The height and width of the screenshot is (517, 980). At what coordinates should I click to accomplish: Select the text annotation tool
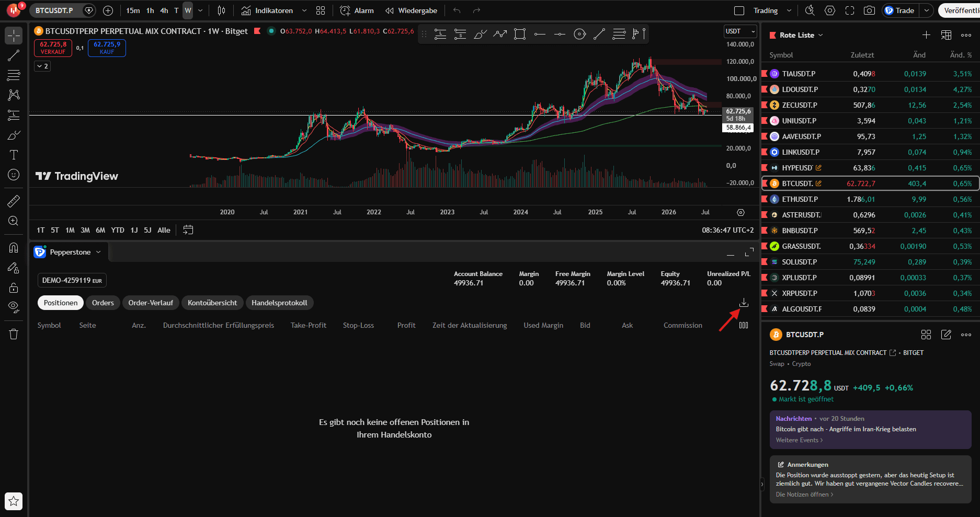14,155
